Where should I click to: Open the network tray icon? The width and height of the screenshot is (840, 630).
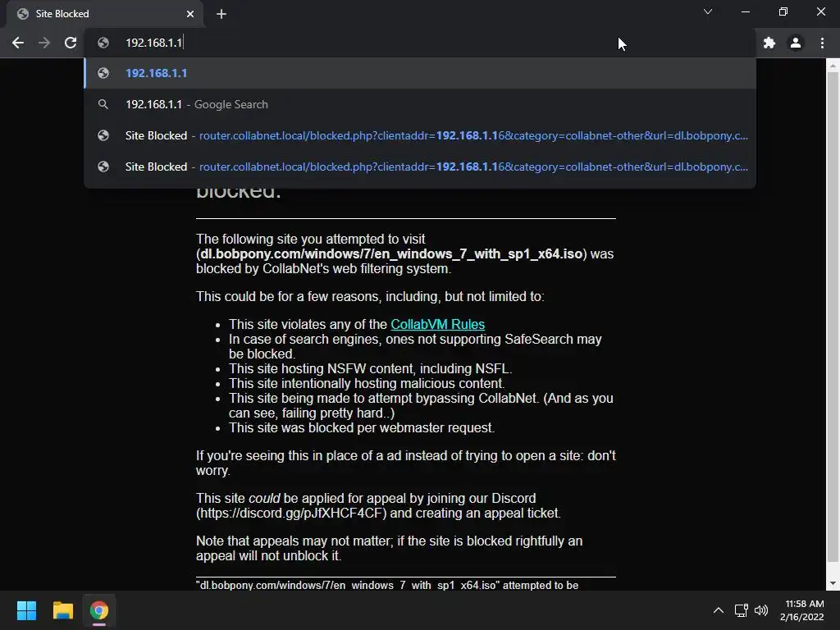pyautogui.click(x=741, y=610)
